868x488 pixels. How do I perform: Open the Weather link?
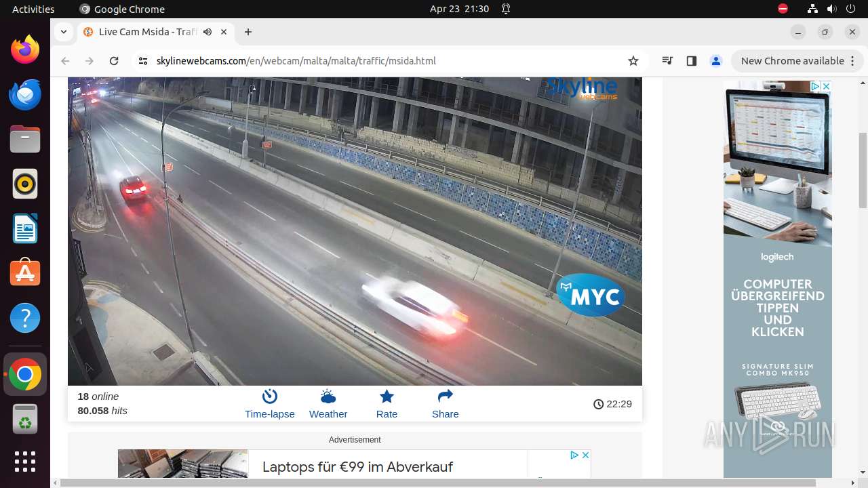tap(328, 404)
